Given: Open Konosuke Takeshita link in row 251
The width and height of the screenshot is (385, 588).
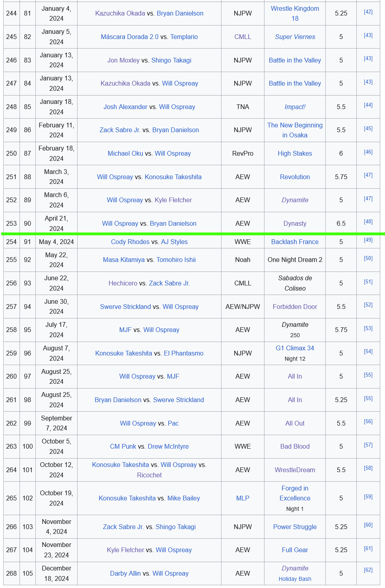Looking at the screenshot, I should click(173, 177).
